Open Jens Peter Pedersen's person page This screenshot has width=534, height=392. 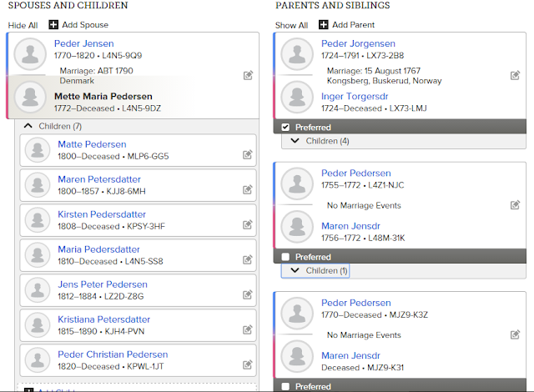point(103,284)
